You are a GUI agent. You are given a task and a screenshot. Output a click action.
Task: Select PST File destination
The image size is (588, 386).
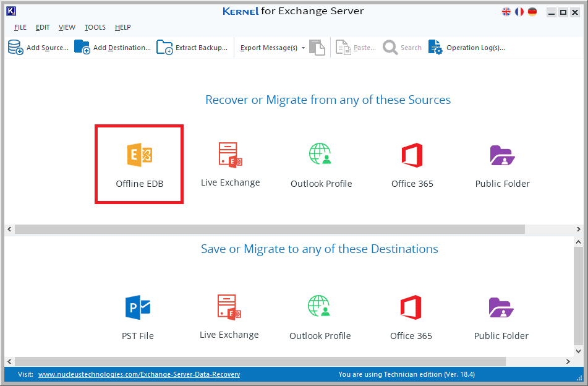coord(138,317)
